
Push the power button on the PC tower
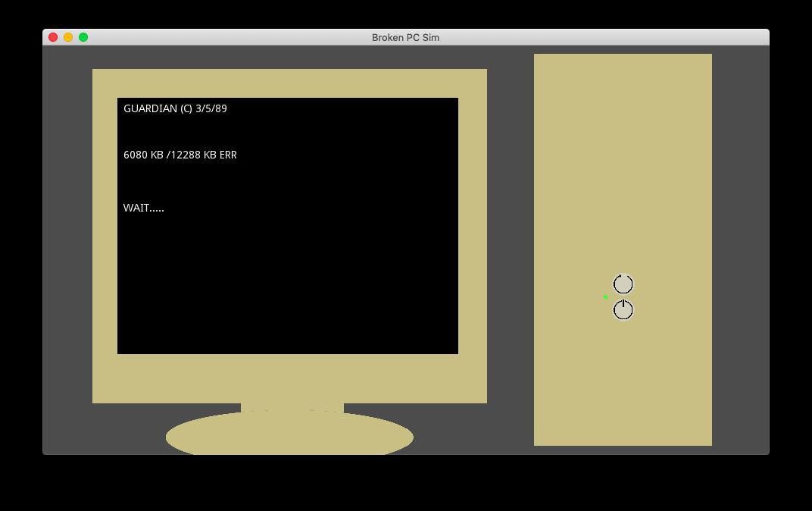coord(623,310)
